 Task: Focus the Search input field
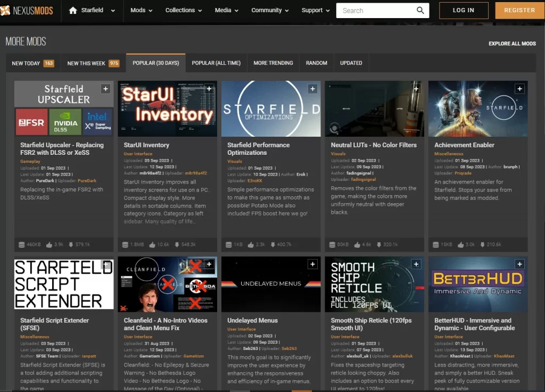tap(377, 11)
